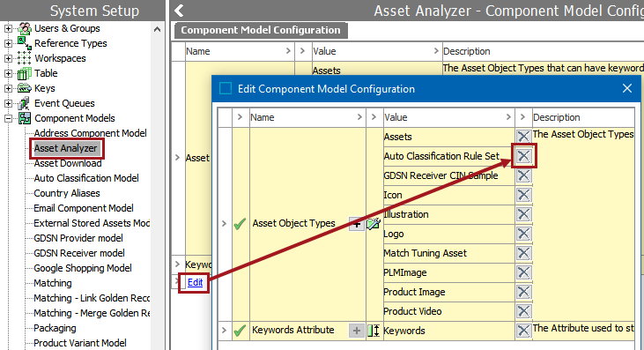Click the attribute icon next to Keywords Attribute

[x=374, y=331]
